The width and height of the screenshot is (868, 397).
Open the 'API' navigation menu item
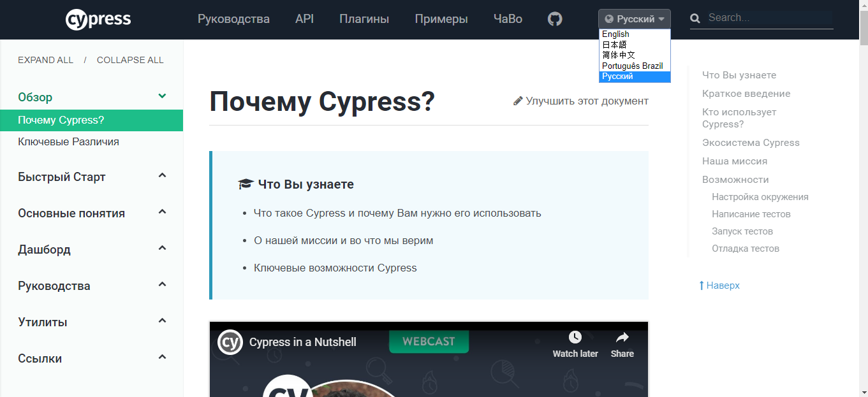(x=304, y=18)
